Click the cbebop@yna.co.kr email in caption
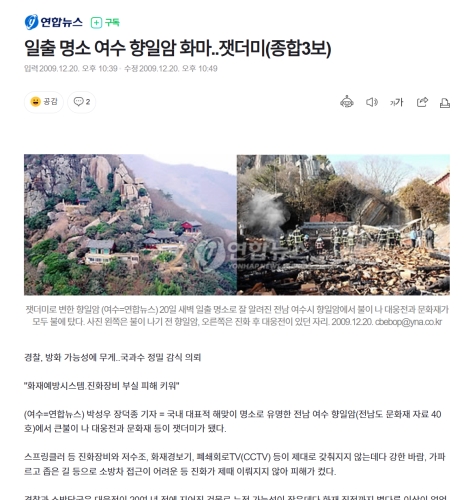The width and height of the screenshot is (468, 500). 408,322
